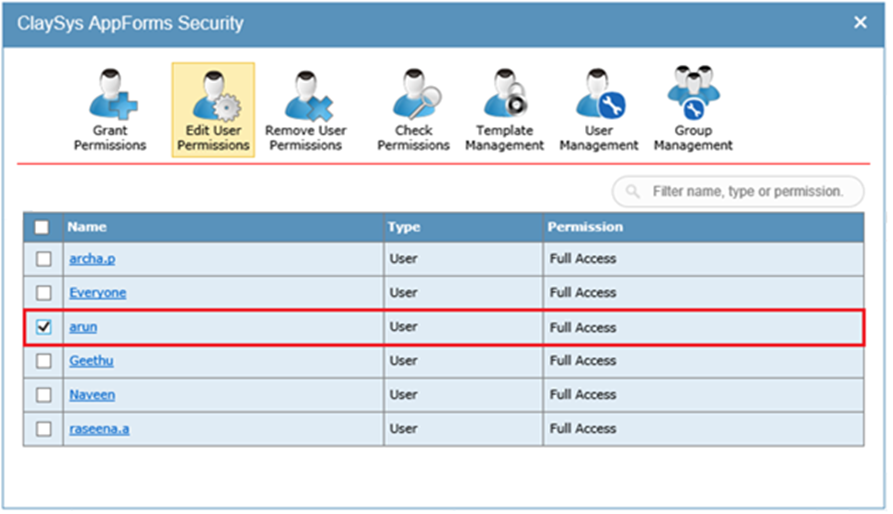Click the raseena.a name link
Screen dimensions: 893x514
pos(98,428)
